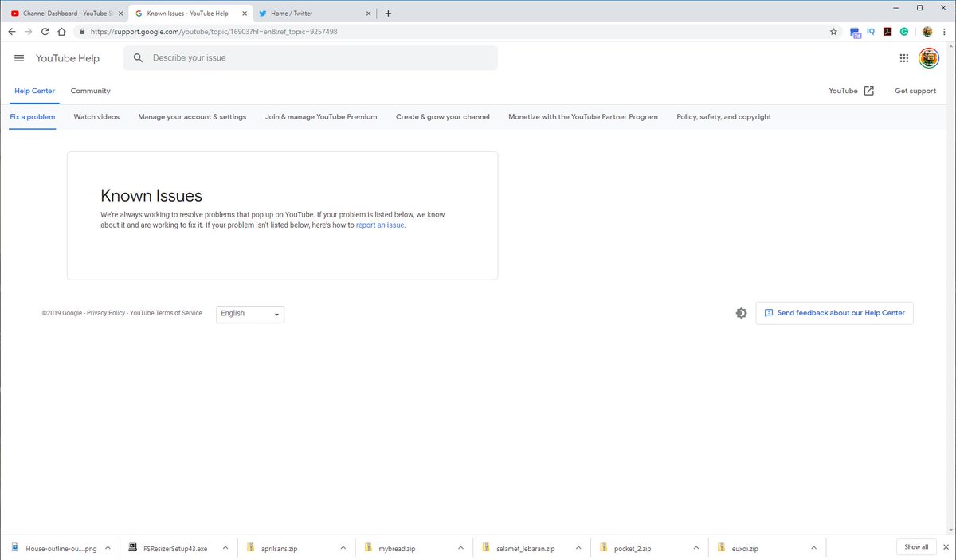
Task: Open the Google account avatar on the Help page
Action: coord(929,58)
